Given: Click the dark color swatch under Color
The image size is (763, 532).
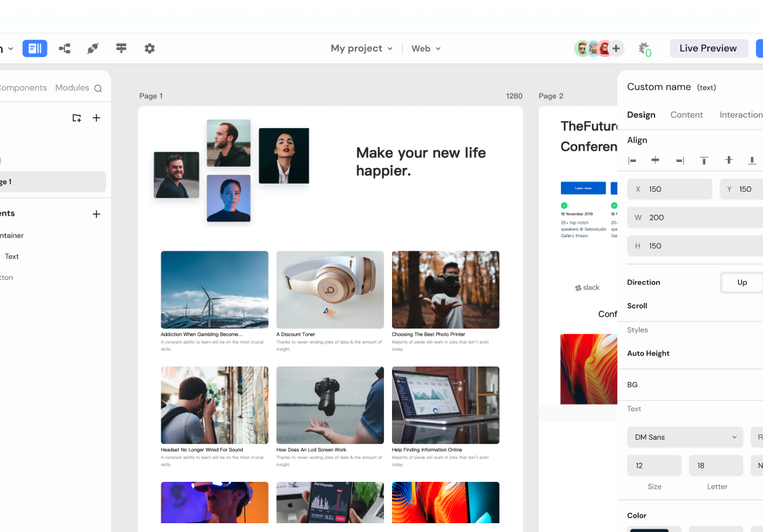Looking at the screenshot, I should [x=649, y=529].
